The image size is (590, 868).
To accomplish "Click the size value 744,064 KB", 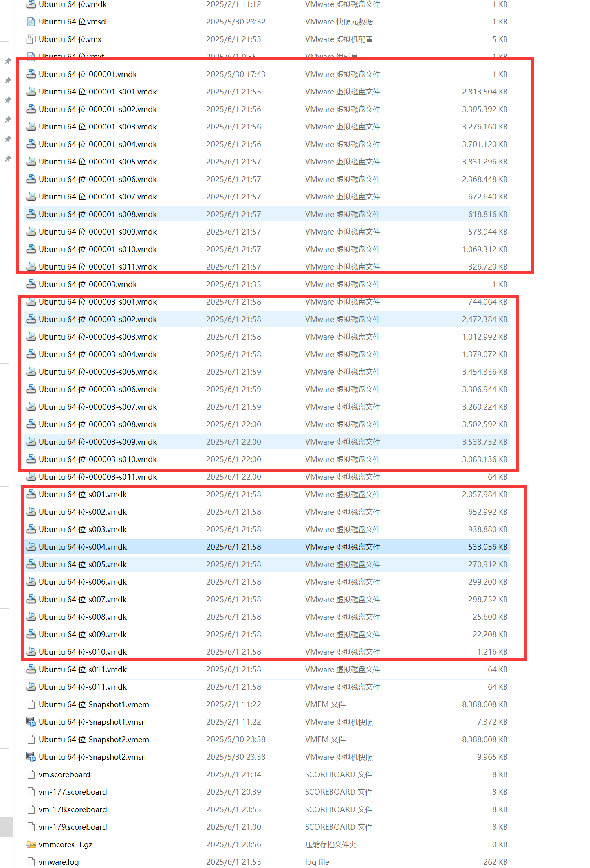I will tap(488, 302).
